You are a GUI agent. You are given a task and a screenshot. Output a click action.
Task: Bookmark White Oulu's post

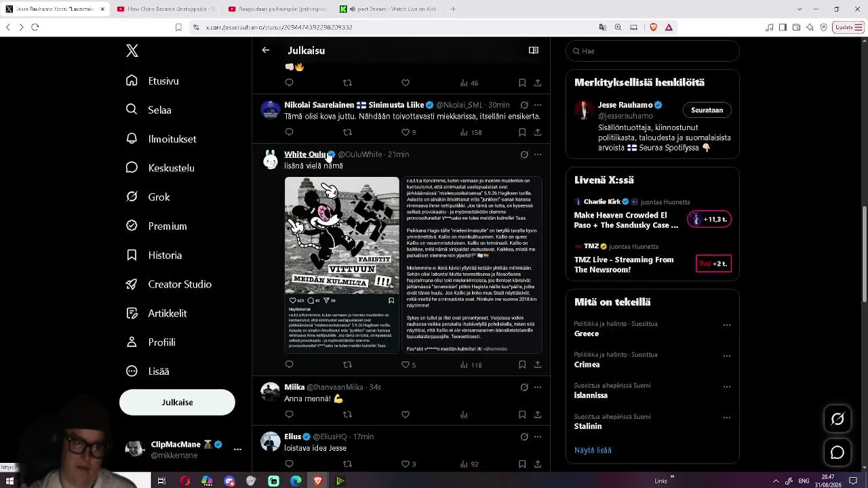point(522,365)
